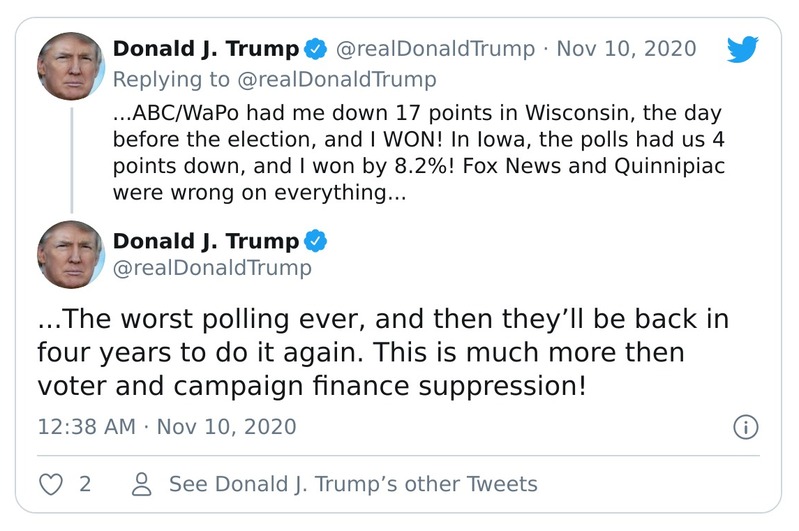
Task: Click the Donald J. Trump name in the lower tweet
Action: click(205, 241)
